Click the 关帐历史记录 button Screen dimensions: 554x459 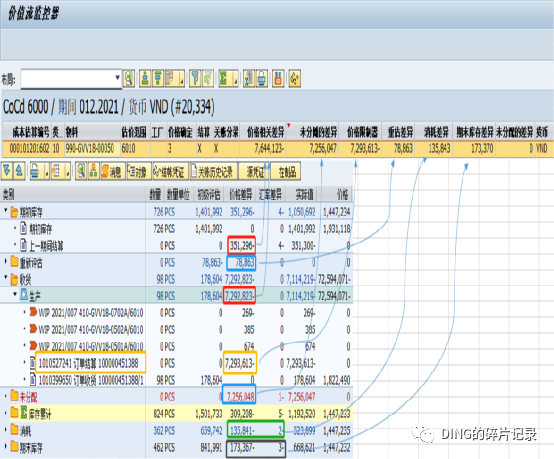[x=214, y=171]
